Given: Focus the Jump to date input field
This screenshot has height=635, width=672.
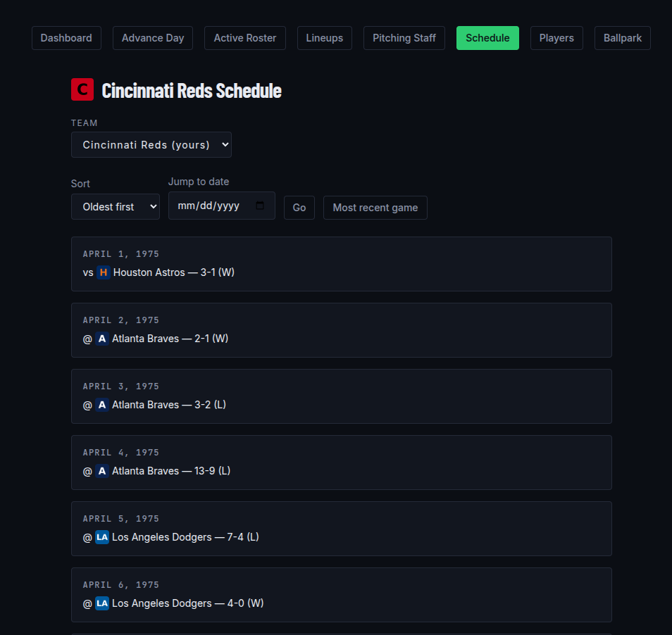Looking at the screenshot, I should click(x=222, y=206).
